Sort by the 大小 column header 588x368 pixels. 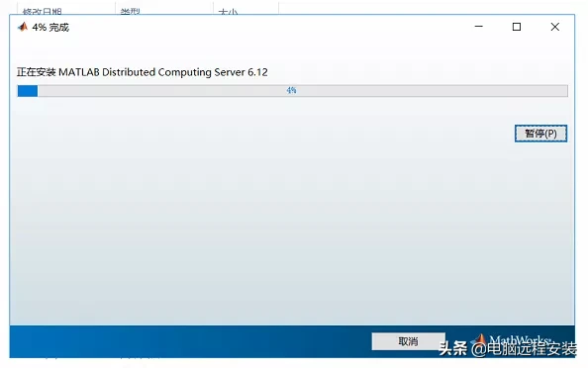pyautogui.click(x=228, y=12)
